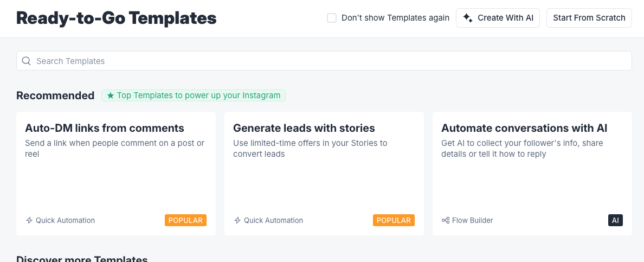Click Flow Builder label on AI card
The width and height of the screenshot is (644, 262).
(473, 220)
